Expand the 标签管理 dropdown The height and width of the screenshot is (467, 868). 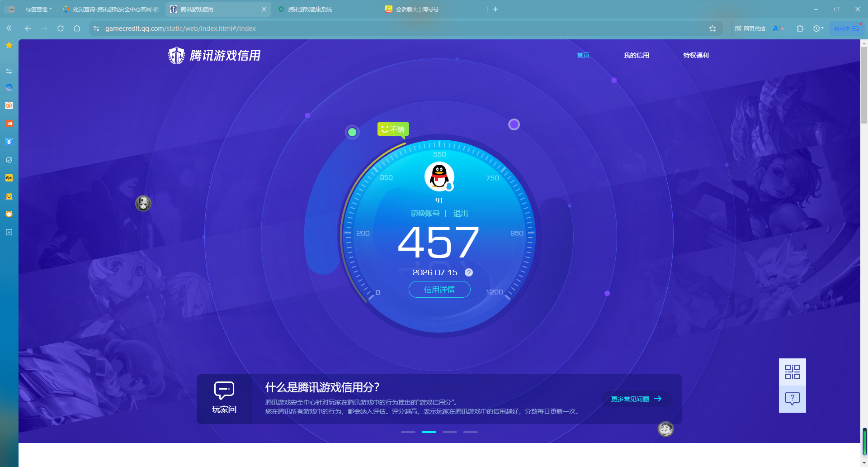click(38, 9)
